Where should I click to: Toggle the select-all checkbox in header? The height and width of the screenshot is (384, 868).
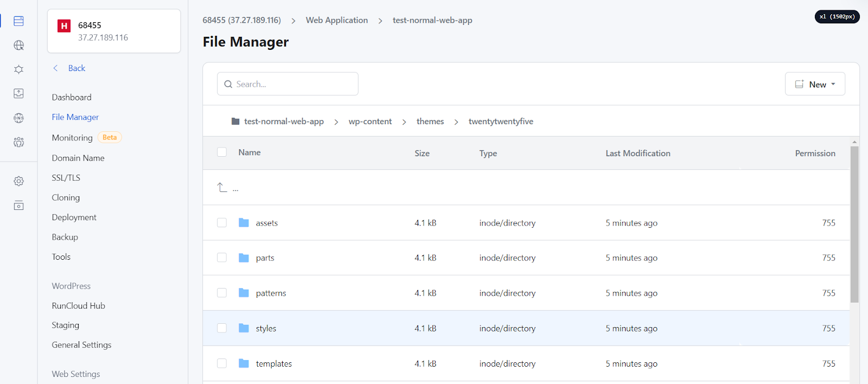(x=222, y=152)
